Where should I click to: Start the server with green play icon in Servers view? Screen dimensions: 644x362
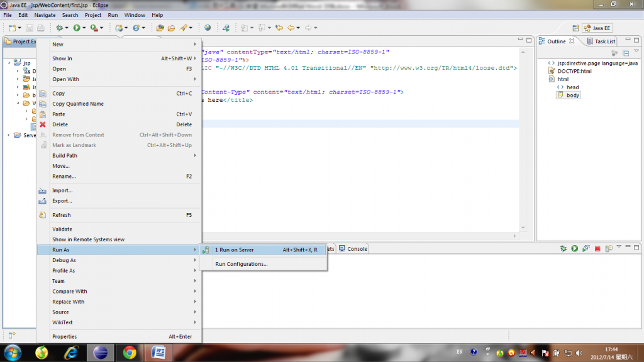click(574, 249)
